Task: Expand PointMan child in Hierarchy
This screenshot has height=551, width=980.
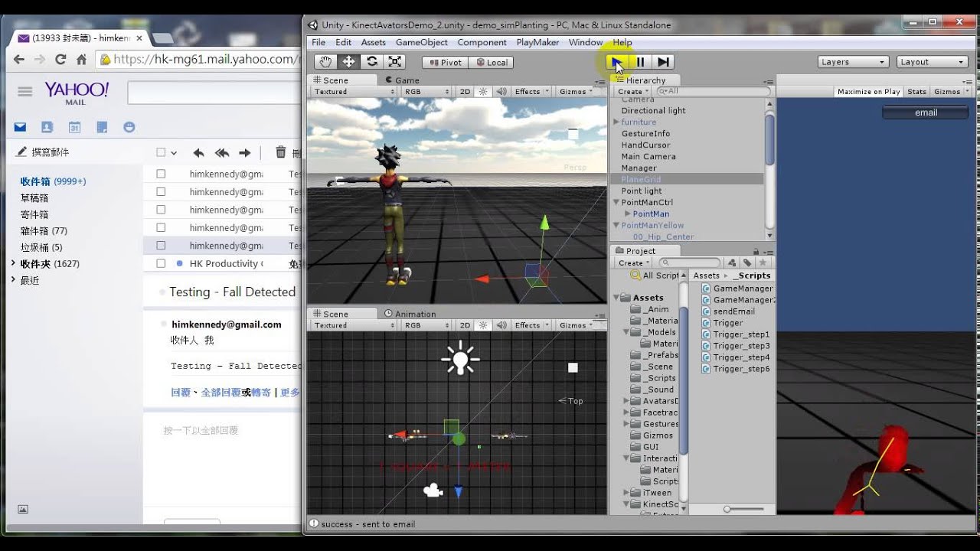Action: pyautogui.click(x=628, y=214)
